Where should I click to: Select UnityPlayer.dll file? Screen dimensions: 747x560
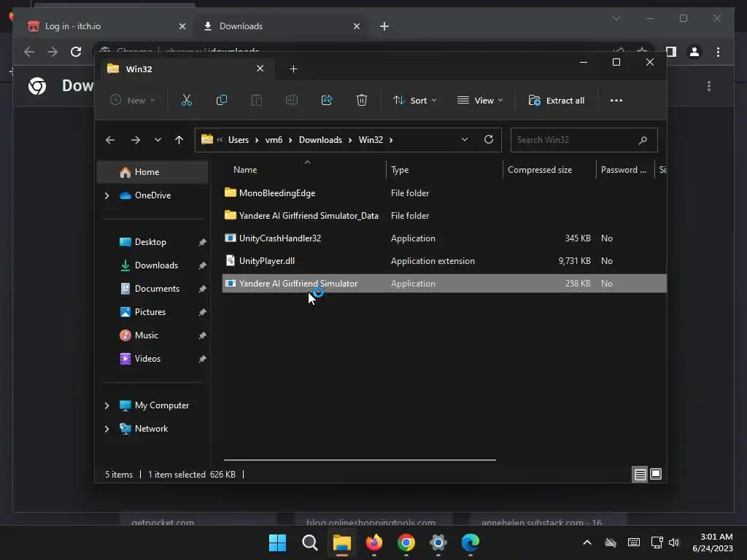tap(444, 261)
